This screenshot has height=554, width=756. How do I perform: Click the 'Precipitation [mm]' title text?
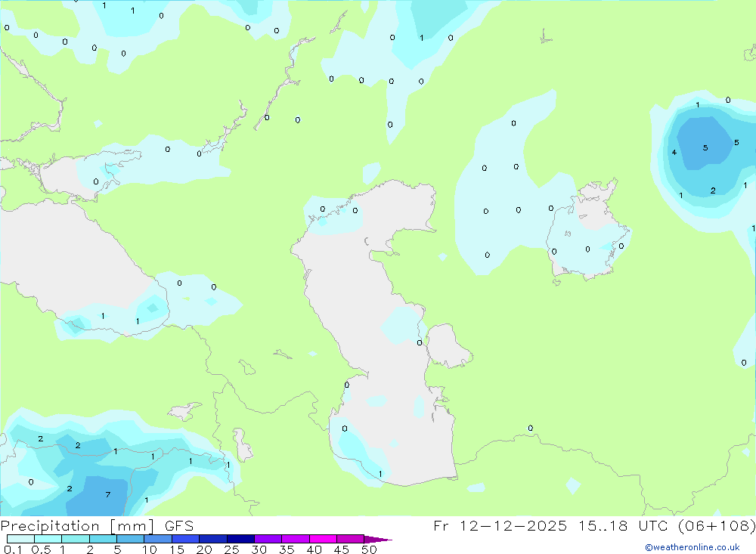click(77, 526)
